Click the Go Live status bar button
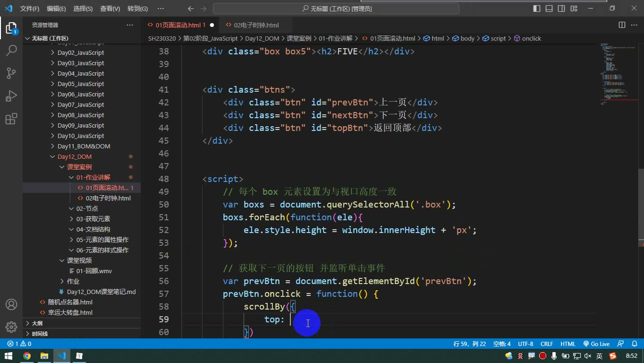 [596, 344]
